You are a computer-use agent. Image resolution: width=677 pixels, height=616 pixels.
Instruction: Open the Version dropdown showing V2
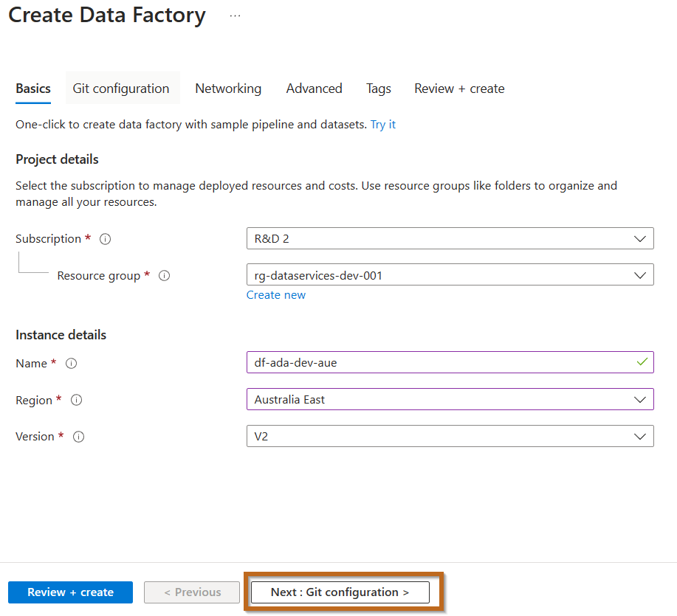point(450,436)
